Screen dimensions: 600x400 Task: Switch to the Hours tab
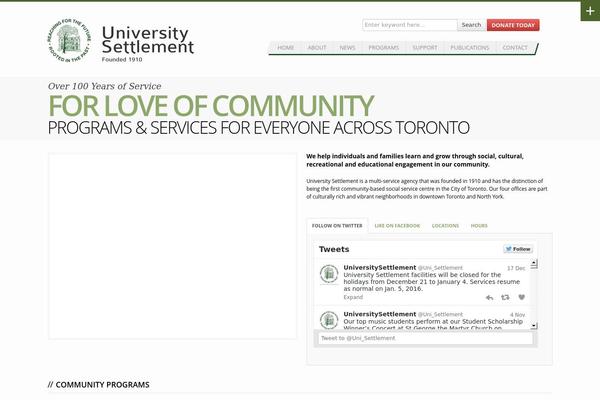(x=479, y=226)
